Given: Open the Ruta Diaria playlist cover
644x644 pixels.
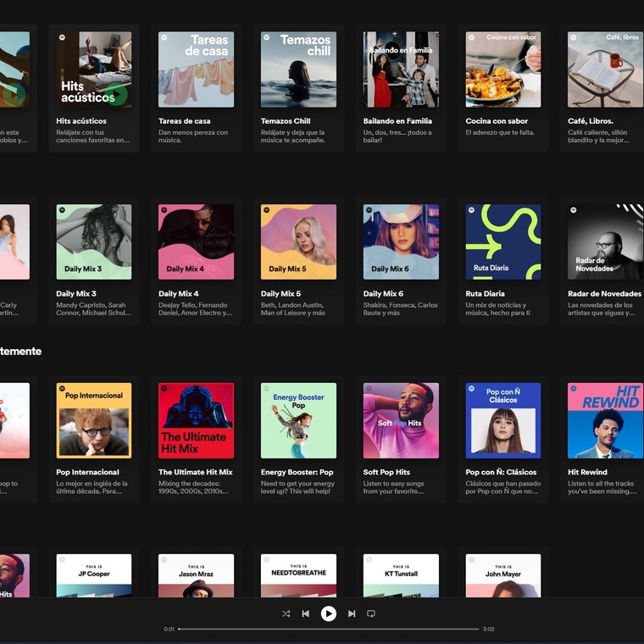Looking at the screenshot, I should 502,241.
